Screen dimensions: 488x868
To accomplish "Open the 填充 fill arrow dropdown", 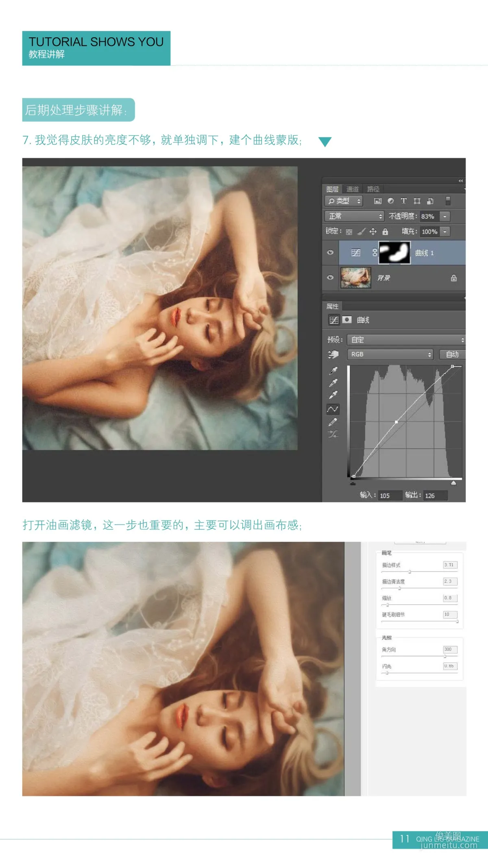I will [445, 232].
